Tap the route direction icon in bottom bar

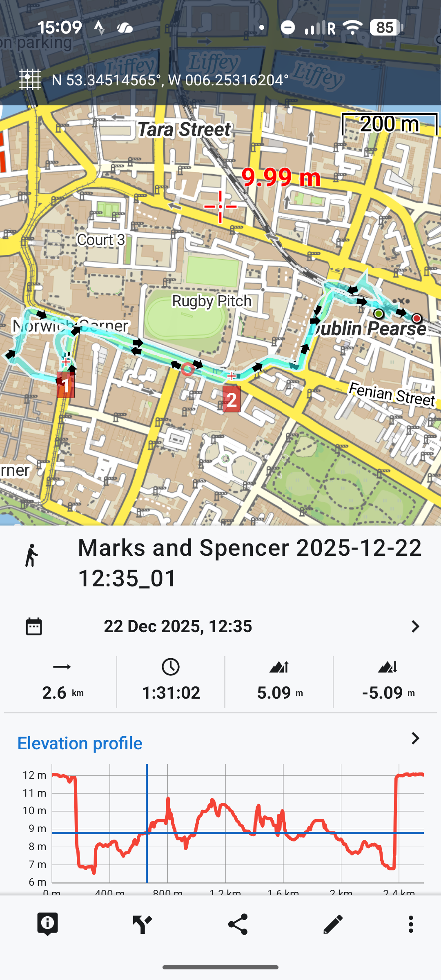coord(143,924)
